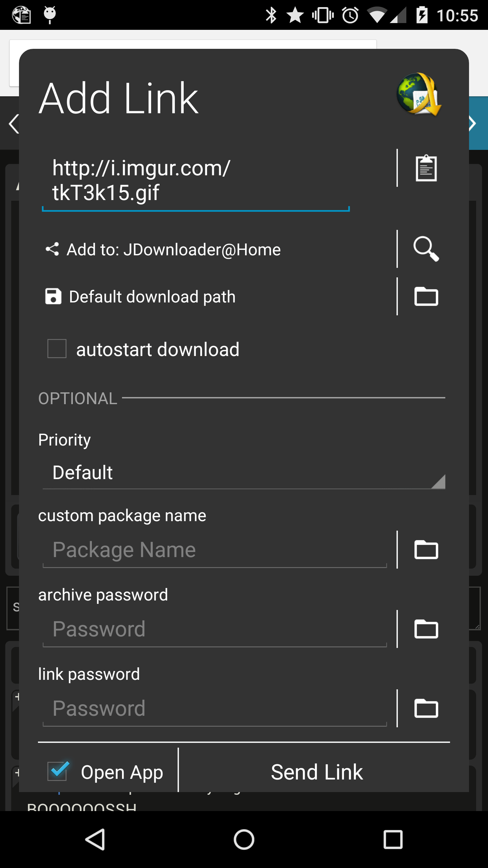Tap Android back navigation button

(95, 840)
